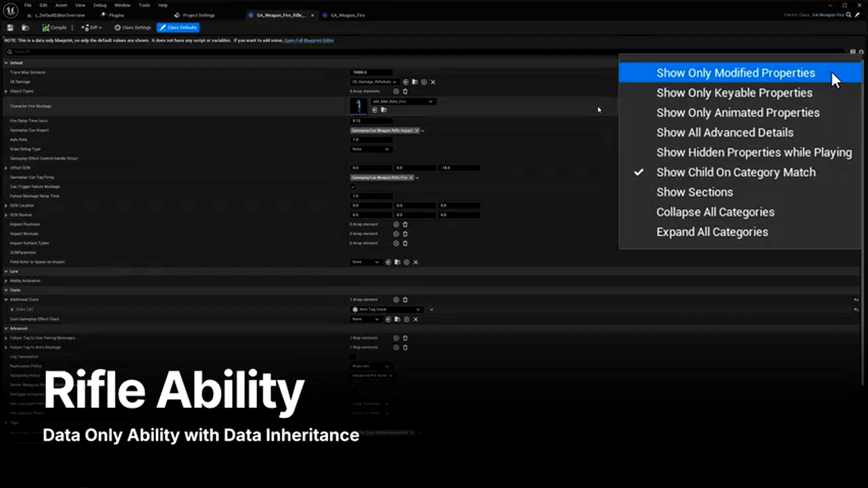
Task: Select Show Only Modified Properties menu entry
Action: click(x=736, y=73)
